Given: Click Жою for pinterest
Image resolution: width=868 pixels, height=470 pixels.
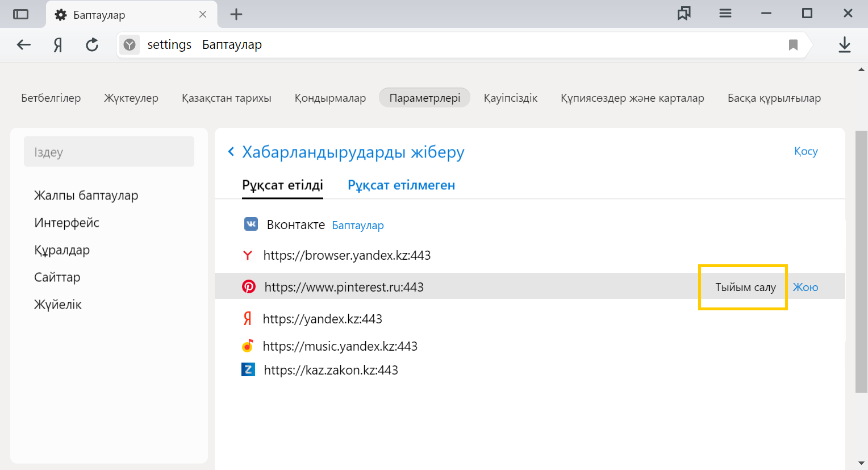Looking at the screenshot, I should (x=806, y=287).
